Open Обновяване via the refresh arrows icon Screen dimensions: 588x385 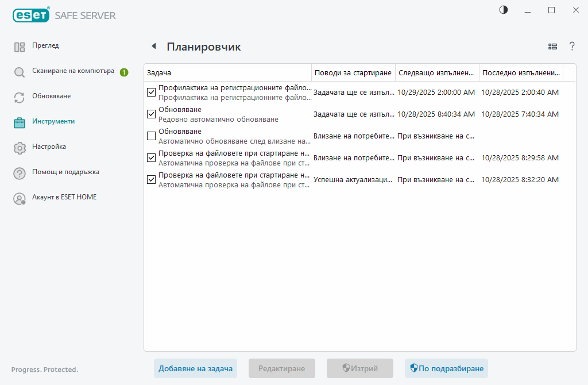19,97
